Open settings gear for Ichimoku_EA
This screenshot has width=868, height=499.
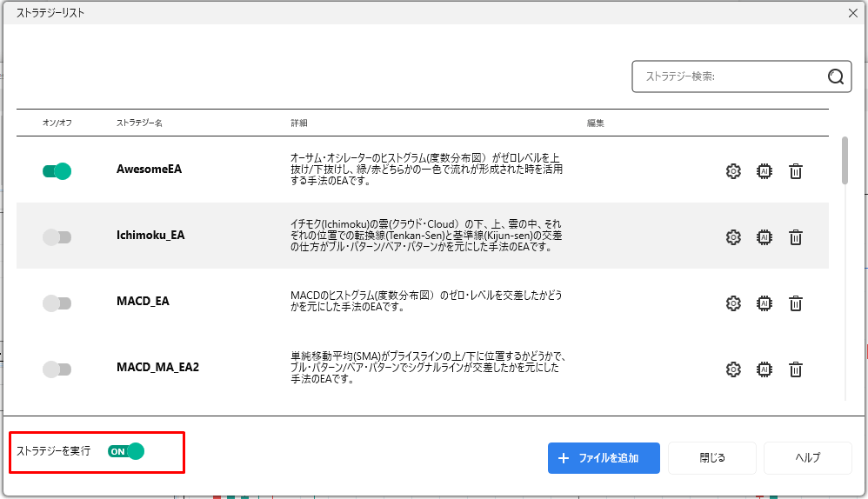[x=733, y=236]
